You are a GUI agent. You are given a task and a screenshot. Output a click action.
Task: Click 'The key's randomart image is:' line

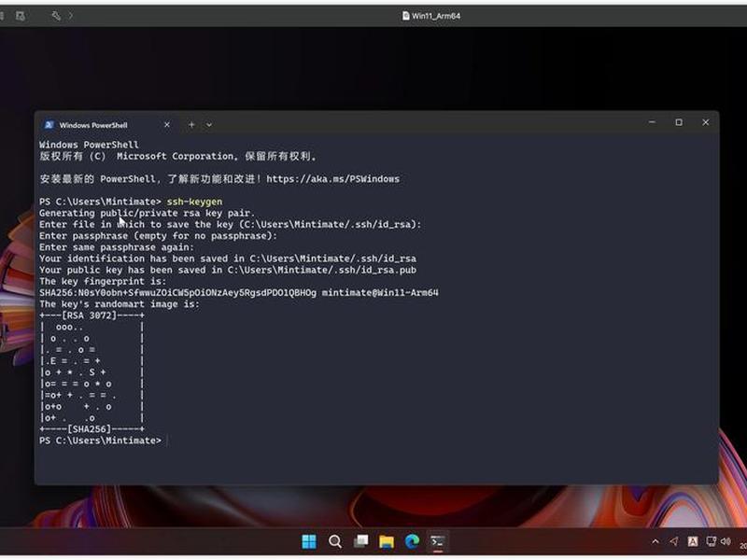(120, 304)
